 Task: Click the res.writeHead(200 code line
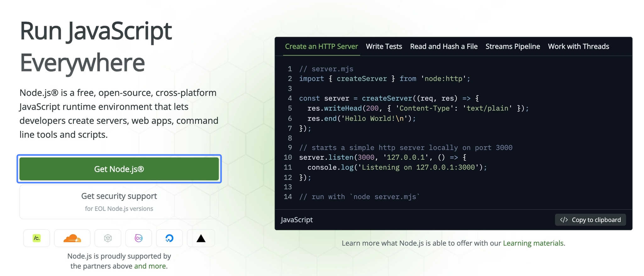418,108
